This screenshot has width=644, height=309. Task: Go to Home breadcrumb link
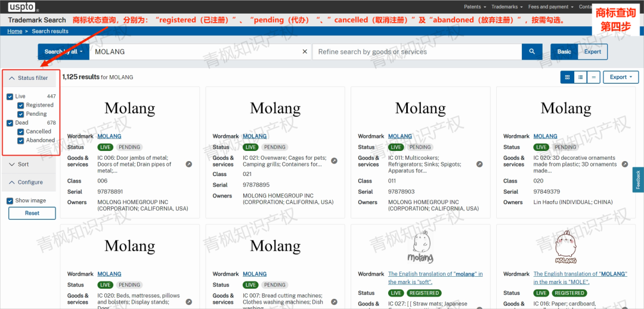[x=15, y=31]
